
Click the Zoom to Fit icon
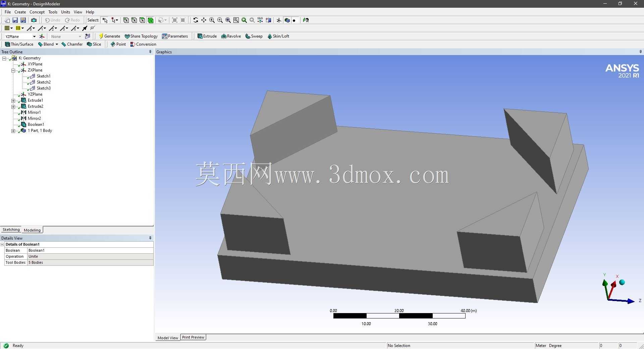[x=228, y=20]
